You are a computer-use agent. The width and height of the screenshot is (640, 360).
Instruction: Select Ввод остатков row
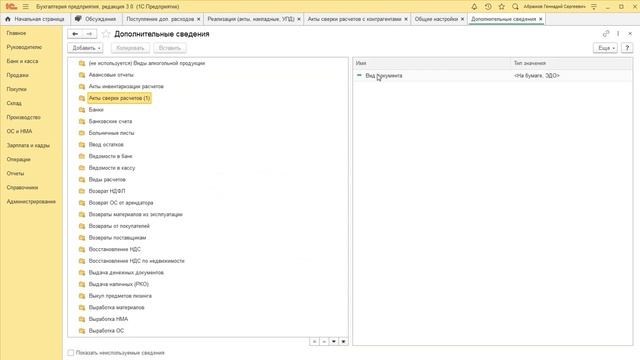106,144
